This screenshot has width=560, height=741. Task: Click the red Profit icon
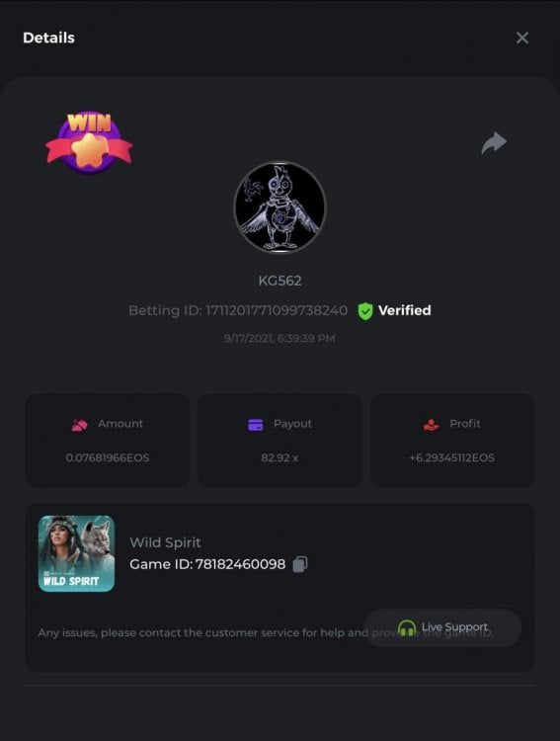(431, 425)
